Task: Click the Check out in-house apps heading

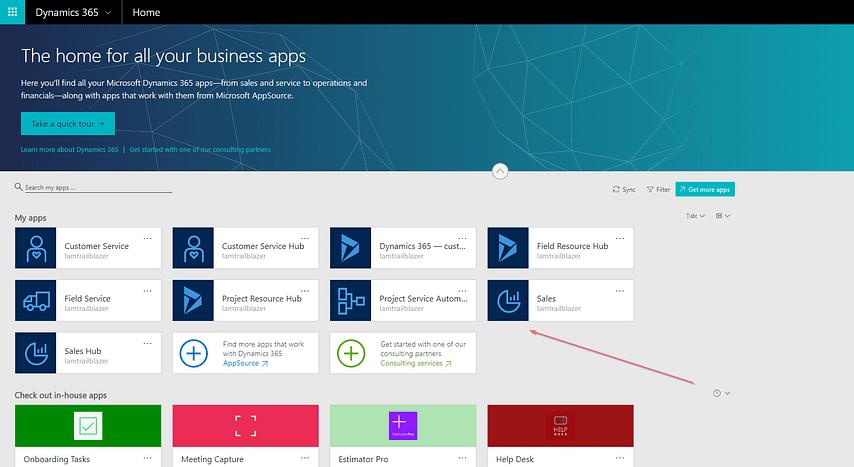Action: tap(60, 395)
